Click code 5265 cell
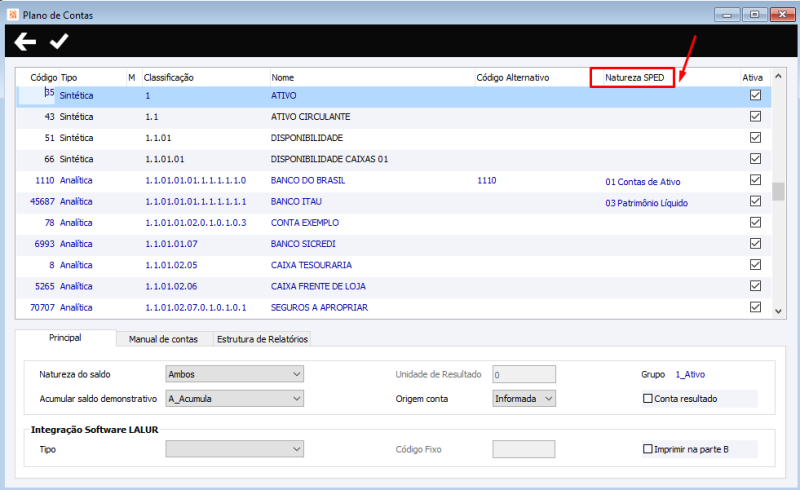The width and height of the screenshot is (800, 490). pos(44,286)
